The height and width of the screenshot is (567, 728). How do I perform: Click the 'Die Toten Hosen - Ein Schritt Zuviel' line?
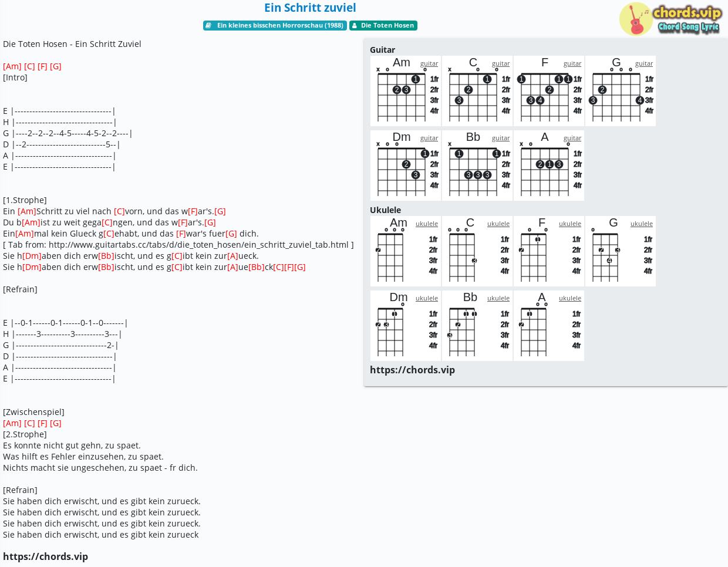coord(72,44)
